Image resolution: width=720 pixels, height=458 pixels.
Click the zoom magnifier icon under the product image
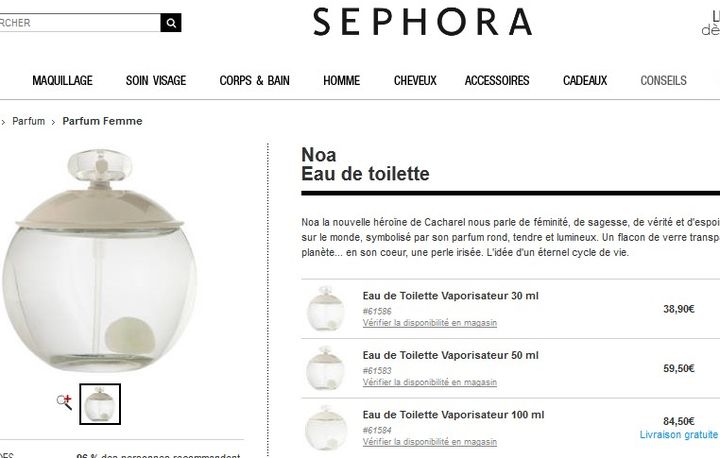pos(64,402)
